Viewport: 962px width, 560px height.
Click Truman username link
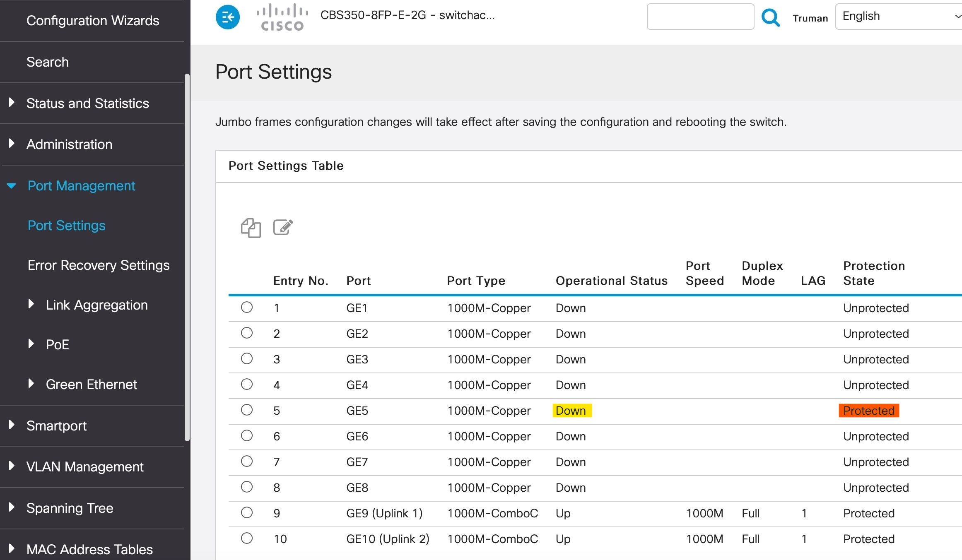pyautogui.click(x=810, y=18)
